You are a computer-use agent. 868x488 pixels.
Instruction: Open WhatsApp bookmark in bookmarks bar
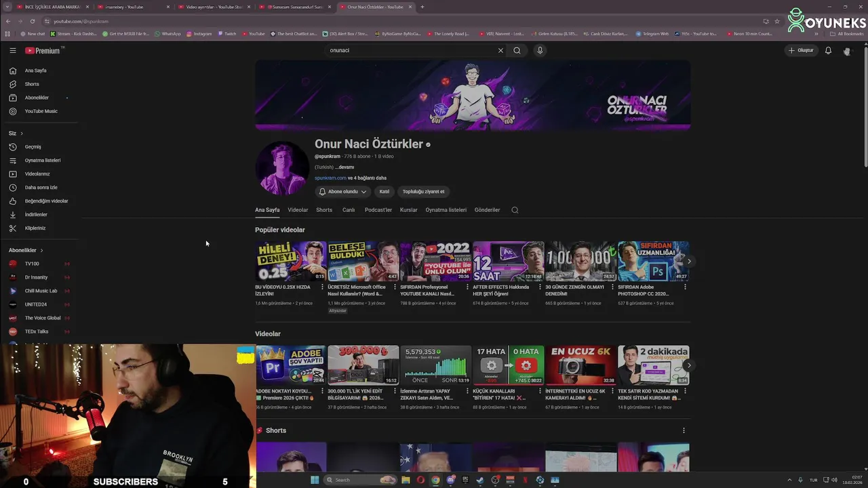pos(167,34)
